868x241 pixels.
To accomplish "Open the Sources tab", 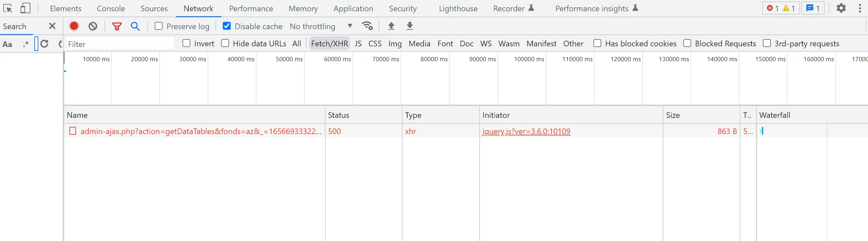I will point(154,8).
